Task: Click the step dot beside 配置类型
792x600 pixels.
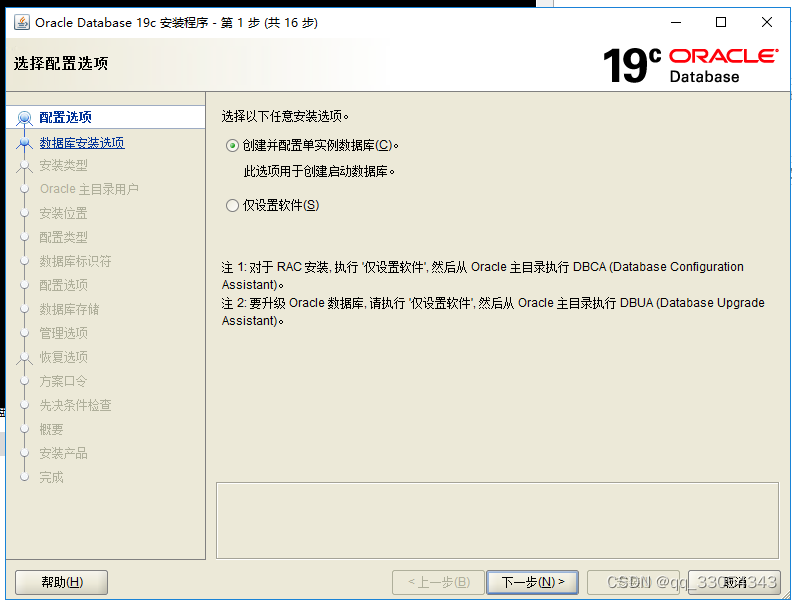Action: [24, 237]
